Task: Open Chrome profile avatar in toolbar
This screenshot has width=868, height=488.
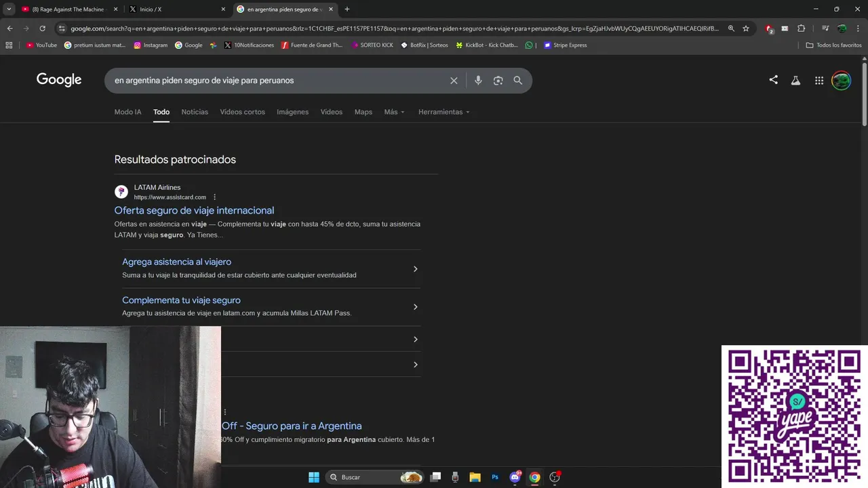Action: 842,28
